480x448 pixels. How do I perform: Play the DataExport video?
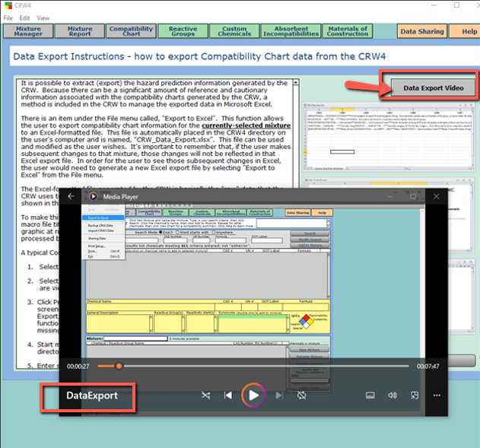click(253, 395)
